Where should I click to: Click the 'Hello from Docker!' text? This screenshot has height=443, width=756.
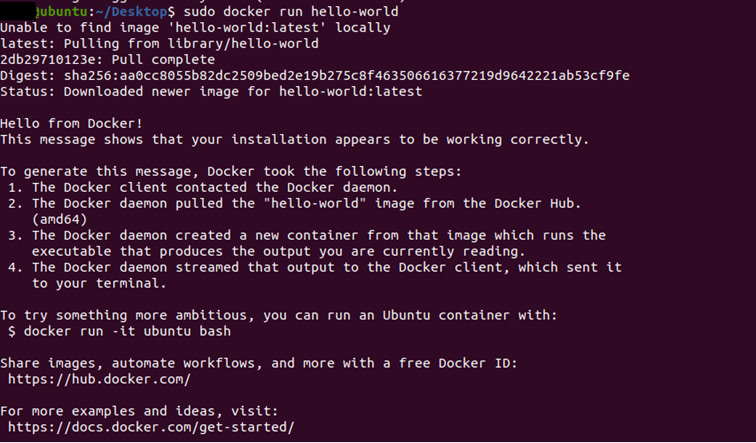(x=73, y=123)
